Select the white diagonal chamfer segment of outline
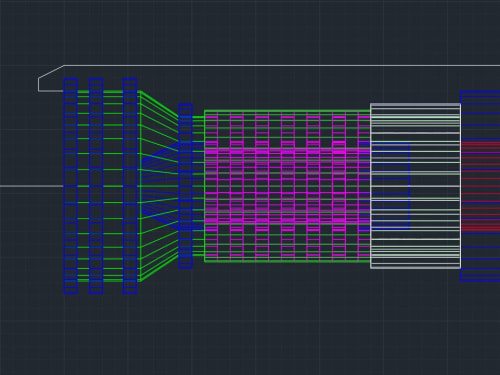This screenshot has height=375, width=500. [51, 72]
